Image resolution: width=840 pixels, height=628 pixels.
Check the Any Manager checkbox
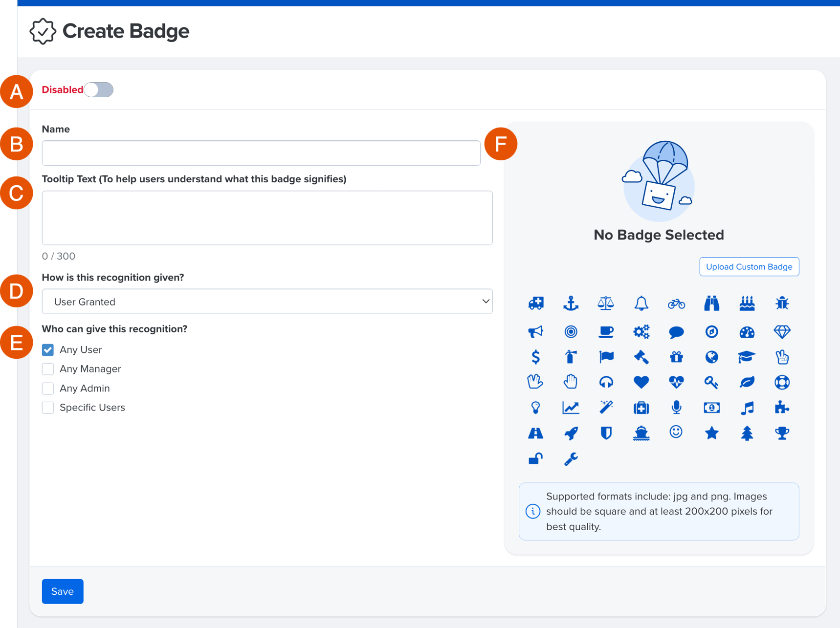(47, 368)
